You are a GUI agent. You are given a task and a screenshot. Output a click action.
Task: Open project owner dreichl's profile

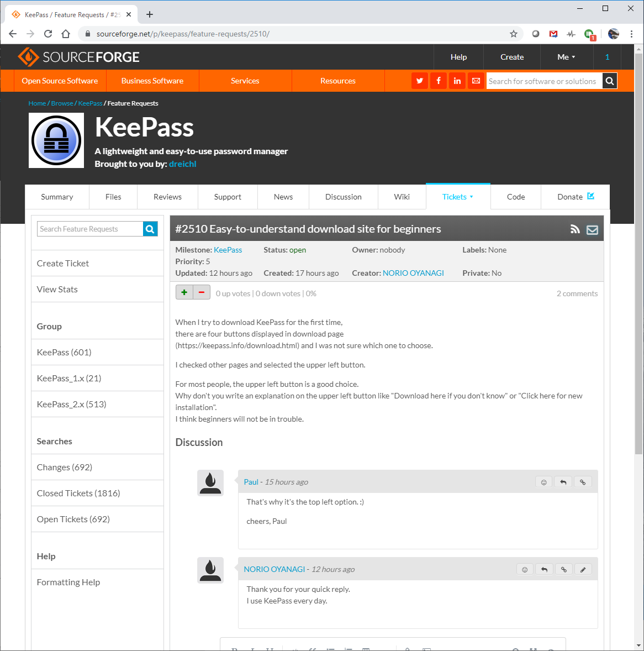click(182, 164)
